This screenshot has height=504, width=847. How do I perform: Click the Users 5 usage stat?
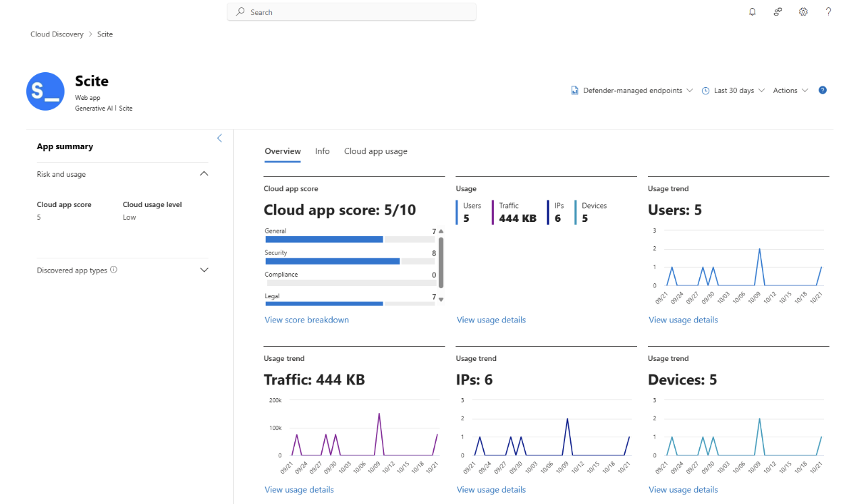(469, 212)
